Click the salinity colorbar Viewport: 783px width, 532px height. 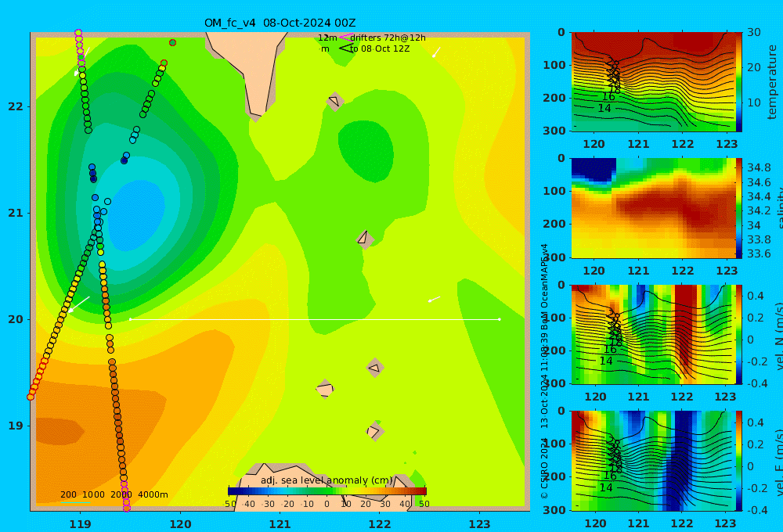(739, 208)
